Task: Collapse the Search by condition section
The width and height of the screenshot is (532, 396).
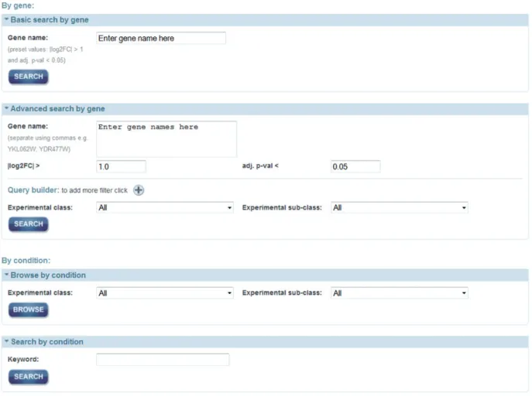Action: coord(6,341)
